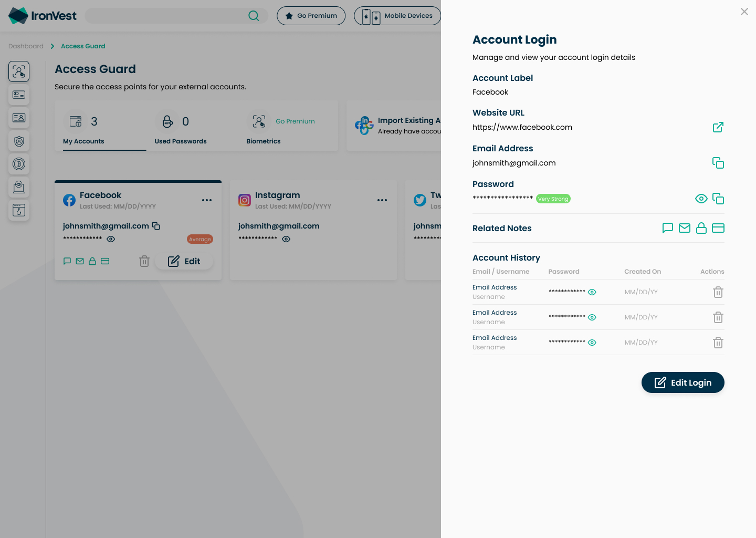Open the Related Notes lock icon
The height and width of the screenshot is (538, 756).
click(x=701, y=228)
